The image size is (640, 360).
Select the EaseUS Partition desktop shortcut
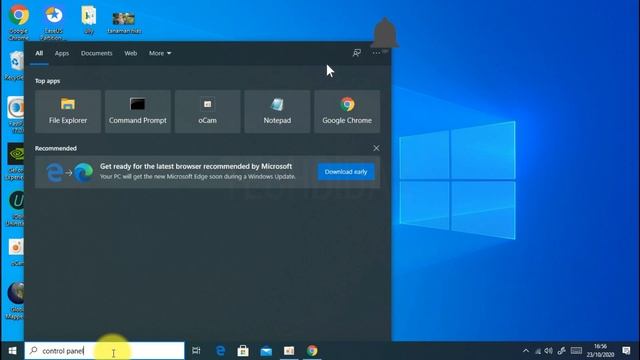click(x=53, y=23)
